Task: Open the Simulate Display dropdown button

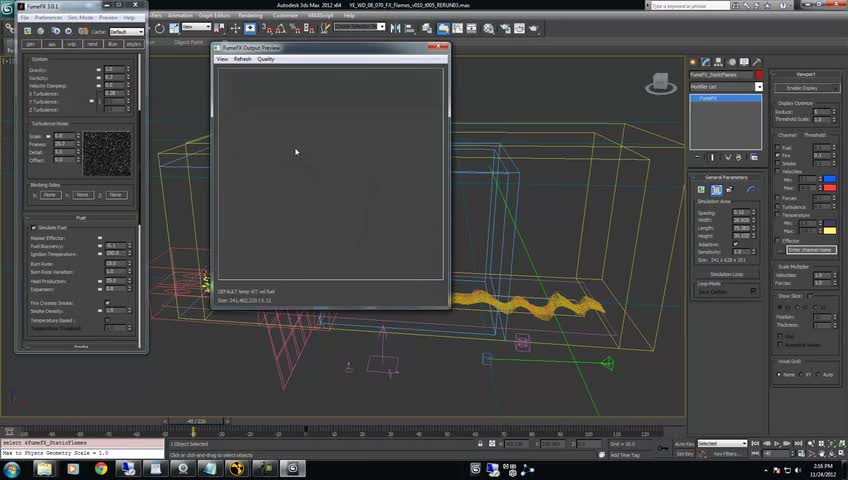Action: click(806, 88)
